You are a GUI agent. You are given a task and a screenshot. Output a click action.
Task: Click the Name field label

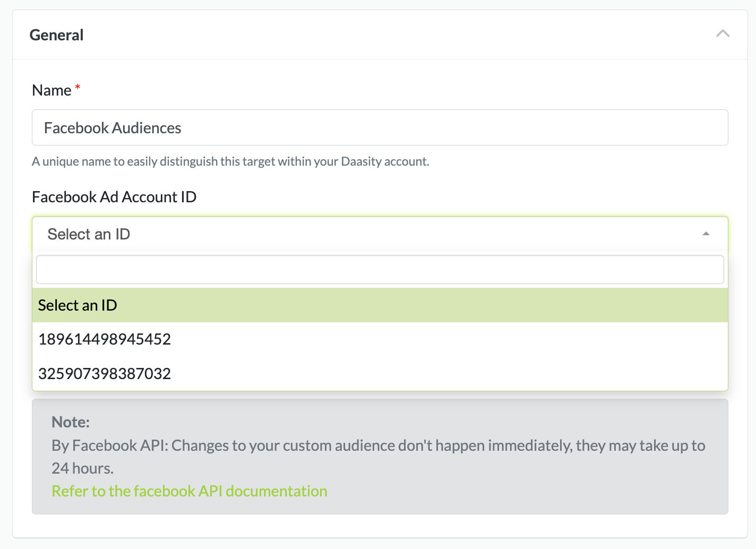[x=51, y=90]
